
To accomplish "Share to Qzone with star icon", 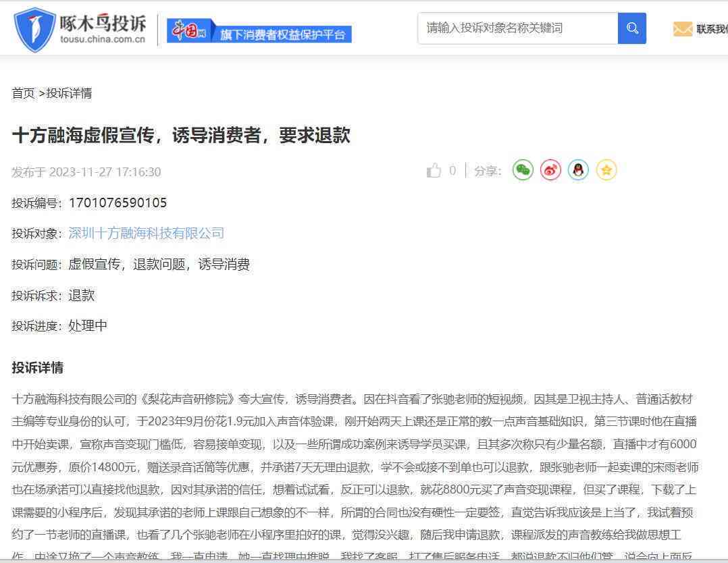I will tap(606, 170).
